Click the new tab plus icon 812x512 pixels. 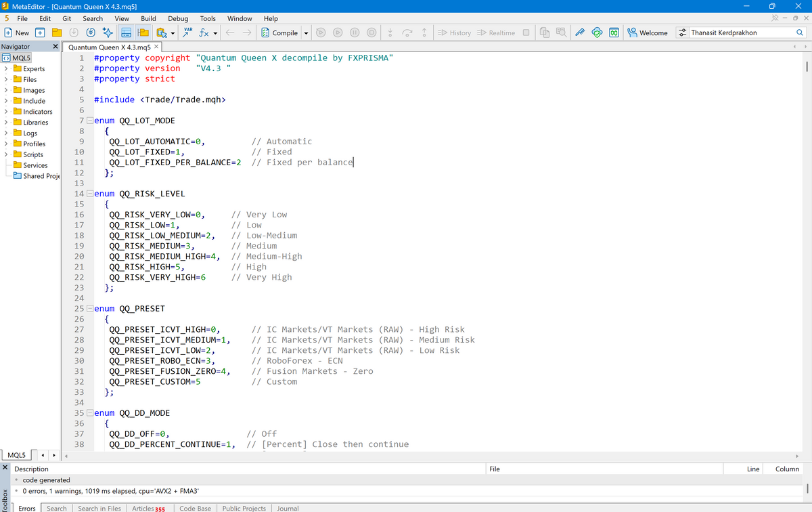coord(40,33)
